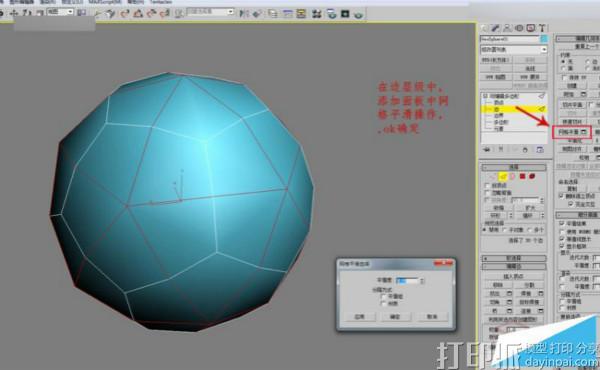Toggle the Ignore Backfacing checkbox in Selection rollout
Viewport: 600px width, 370px height.
[x=487, y=193]
